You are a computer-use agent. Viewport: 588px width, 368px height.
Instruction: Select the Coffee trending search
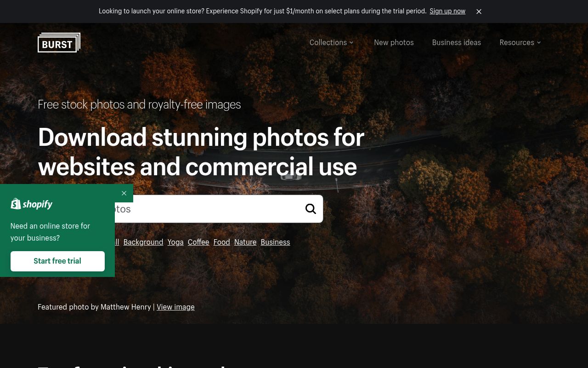198,242
